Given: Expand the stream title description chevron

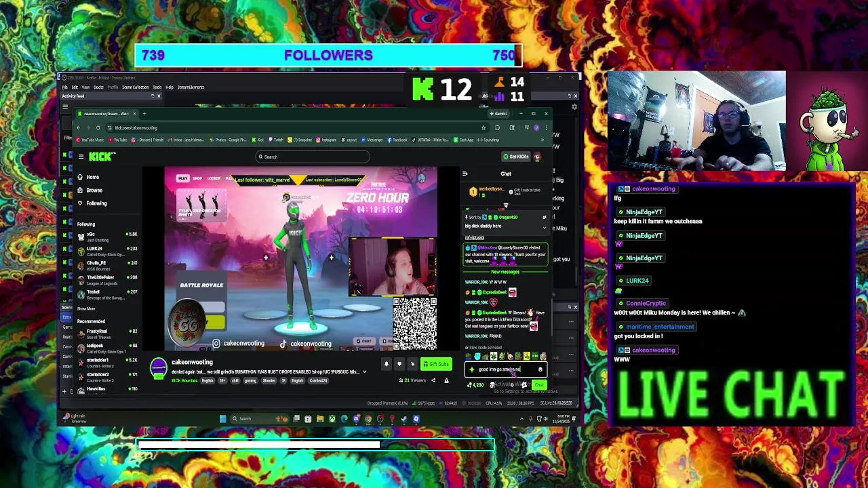Looking at the screenshot, I should [x=364, y=372].
